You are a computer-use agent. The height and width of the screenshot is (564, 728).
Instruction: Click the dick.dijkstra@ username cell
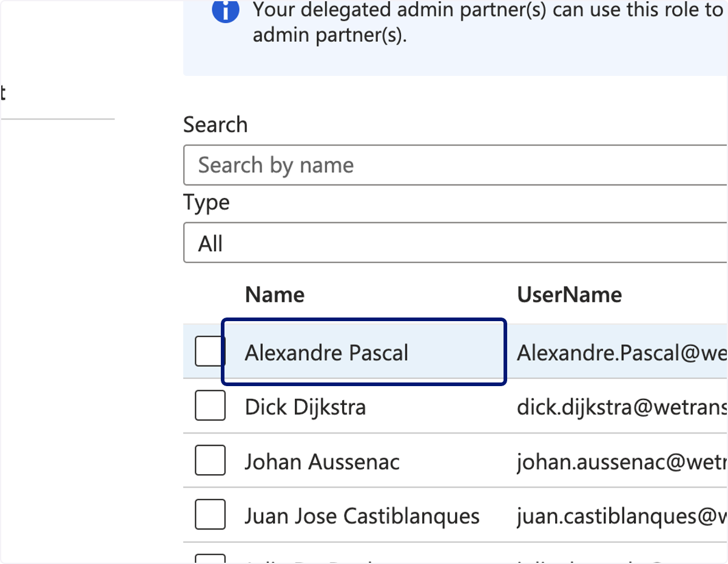[622, 407]
